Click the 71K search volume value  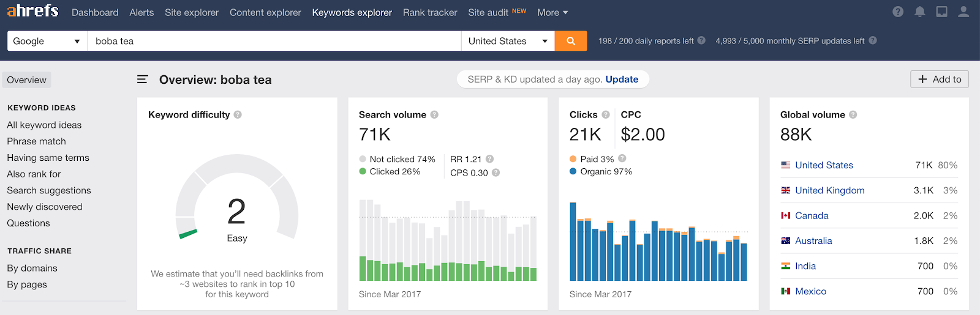pyautogui.click(x=375, y=135)
